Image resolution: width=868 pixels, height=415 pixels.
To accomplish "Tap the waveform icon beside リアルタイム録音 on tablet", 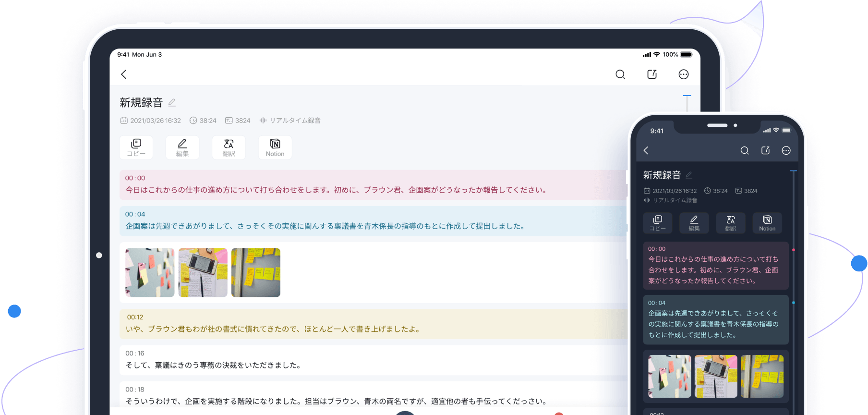I will [x=263, y=121].
